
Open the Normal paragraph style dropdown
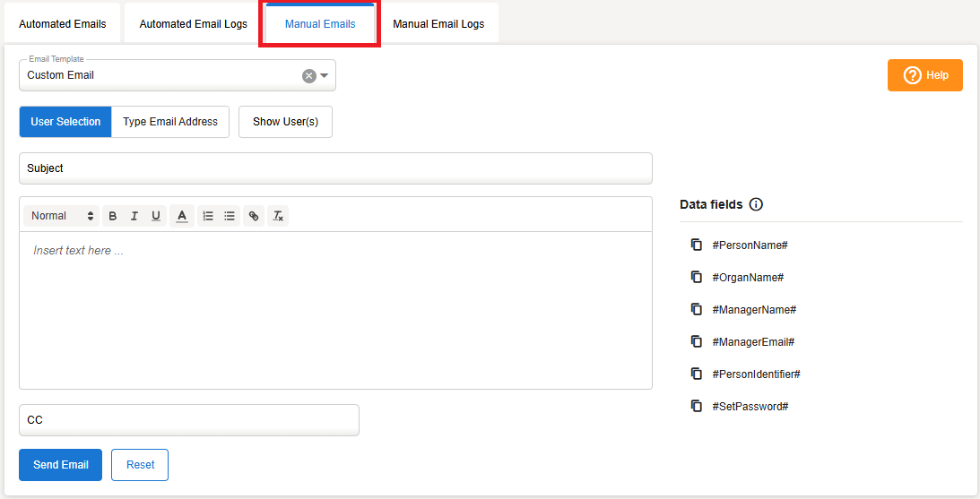[x=62, y=216]
